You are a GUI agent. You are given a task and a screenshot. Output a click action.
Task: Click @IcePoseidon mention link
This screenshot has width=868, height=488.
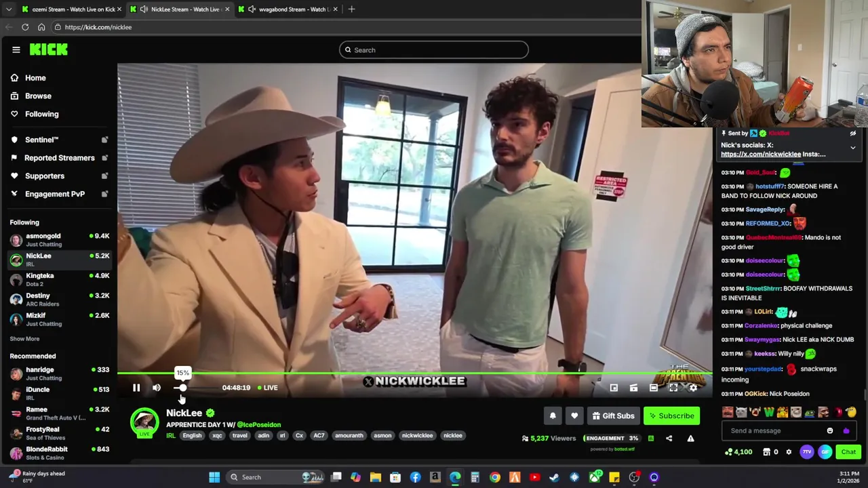click(258, 425)
